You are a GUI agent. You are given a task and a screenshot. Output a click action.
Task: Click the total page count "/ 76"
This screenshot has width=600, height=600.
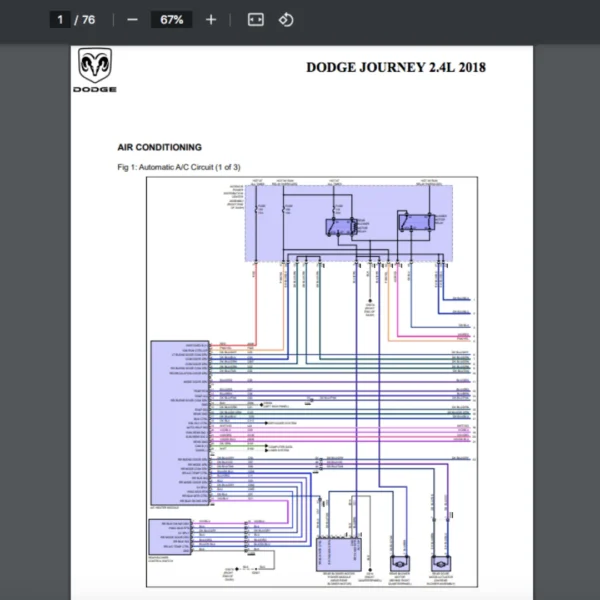pyautogui.click(x=85, y=20)
